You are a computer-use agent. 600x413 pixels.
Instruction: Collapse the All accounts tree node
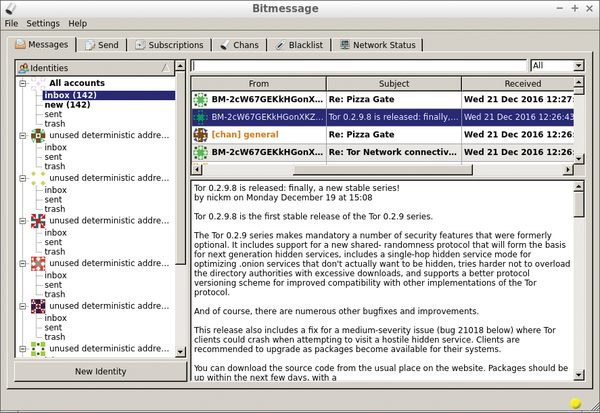coord(23,83)
